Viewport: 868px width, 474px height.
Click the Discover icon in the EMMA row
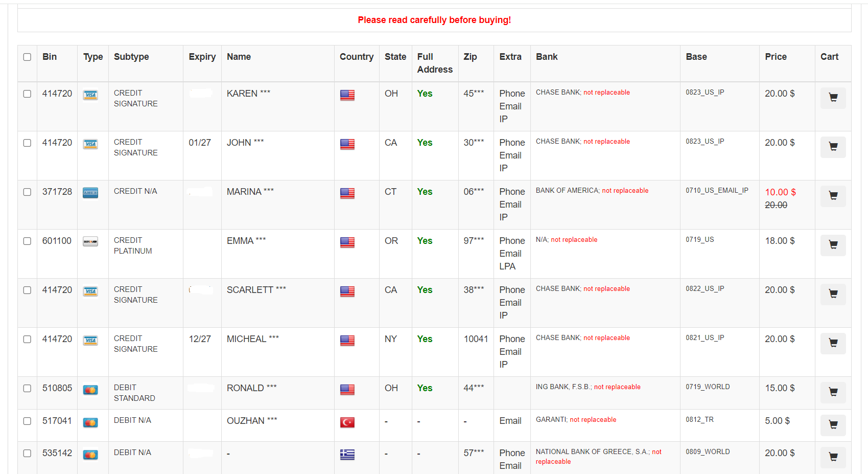90,242
